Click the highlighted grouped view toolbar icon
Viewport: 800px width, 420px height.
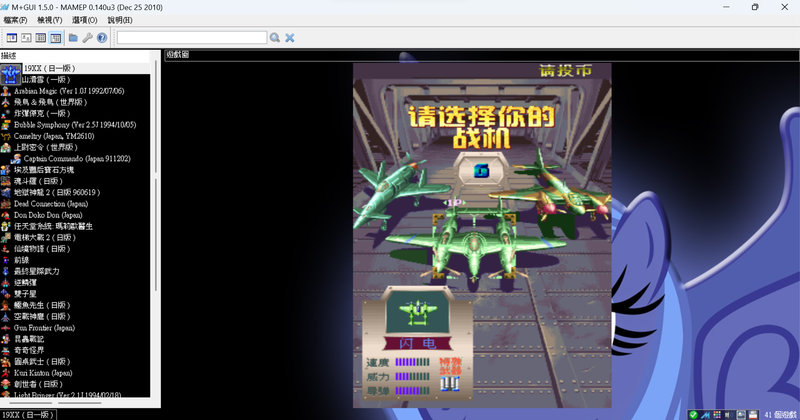[56, 38]
